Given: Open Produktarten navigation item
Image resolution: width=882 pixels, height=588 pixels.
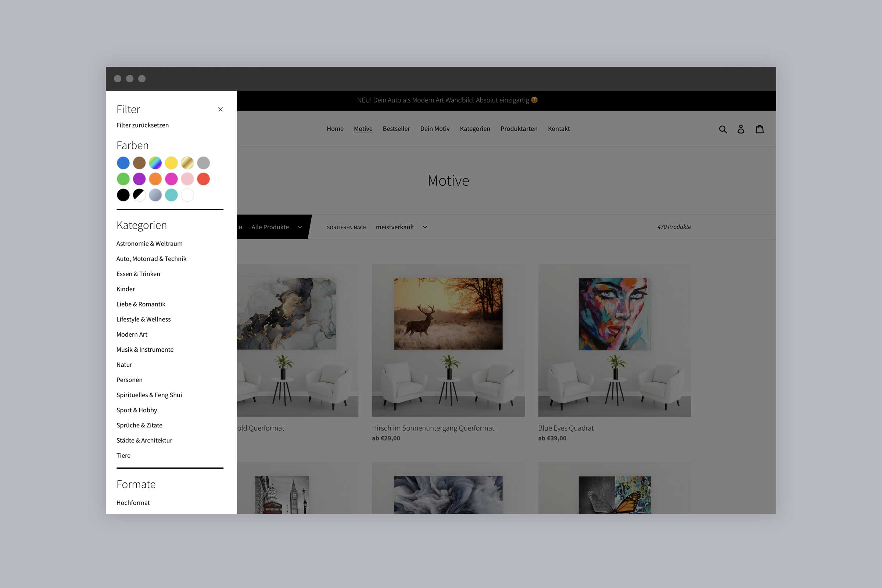Looking at the screenshot, I should tap(519, 129).
